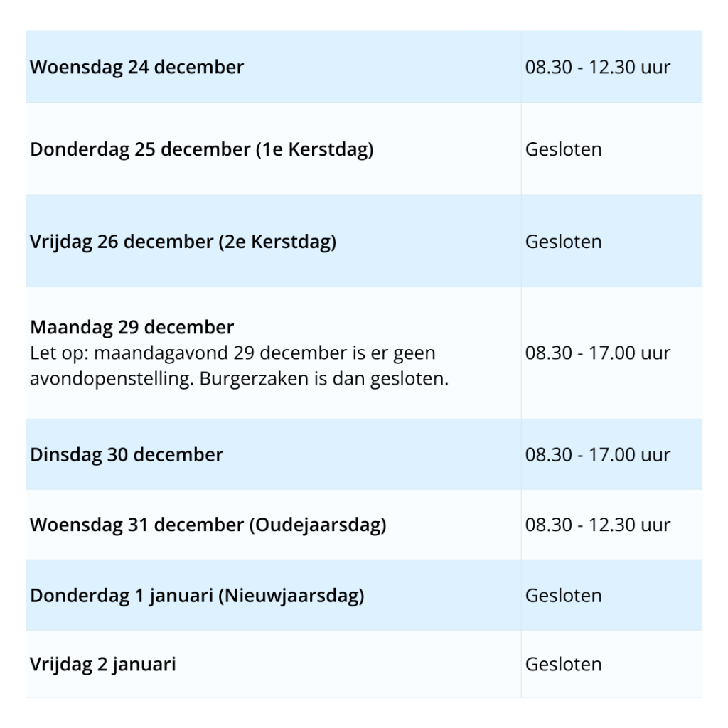Select Donderdag 25 december (1e Kerstdag) text
The height and width of the screenshot is (728, 728).
tap(201, 150)
